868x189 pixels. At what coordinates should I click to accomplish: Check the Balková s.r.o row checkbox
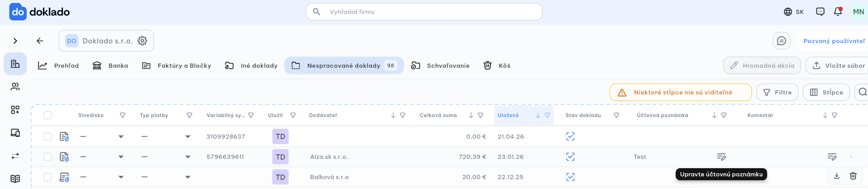click(47, 177)
